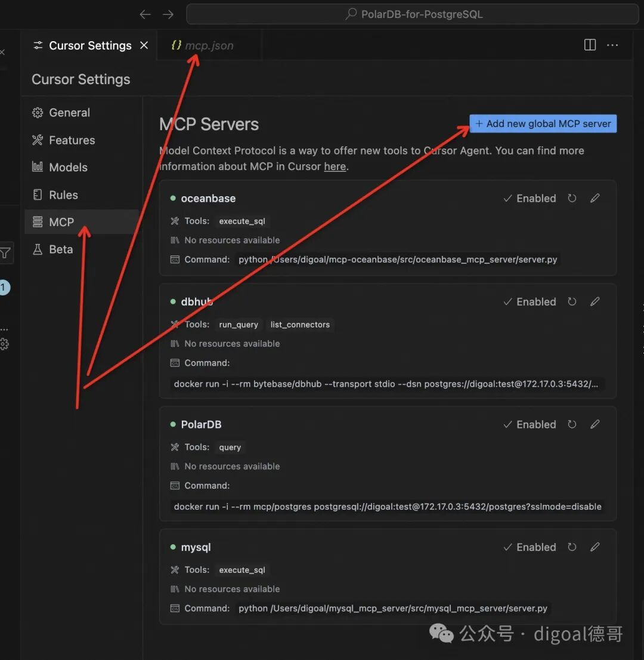Screen dimensions: 644x660
Task: Open the gear icon in left strip
Action: (4, 344)
